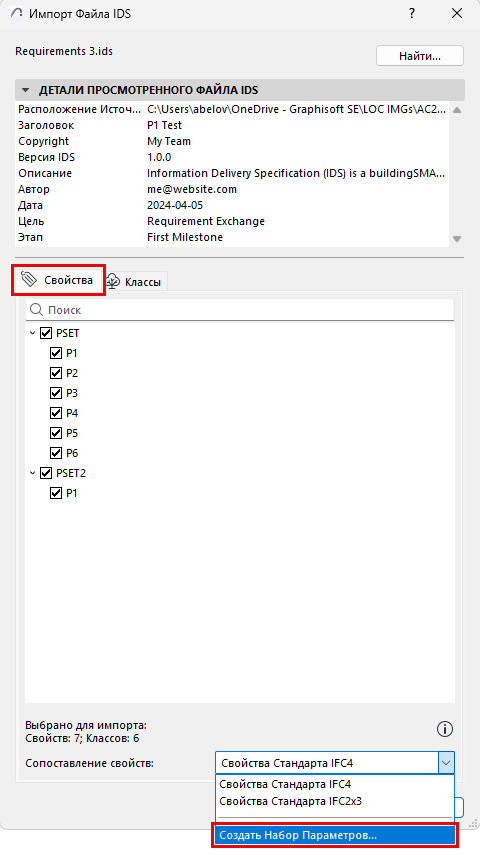Uncheck the P2 property checkbox
Viewport: 480px width, 855px height.
(56, 373)
